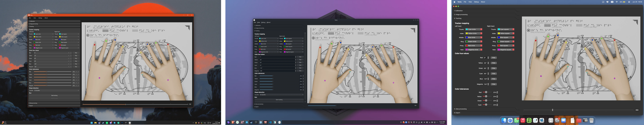Expand 5. Export section in Windows Tacty

tap(54, 106)
